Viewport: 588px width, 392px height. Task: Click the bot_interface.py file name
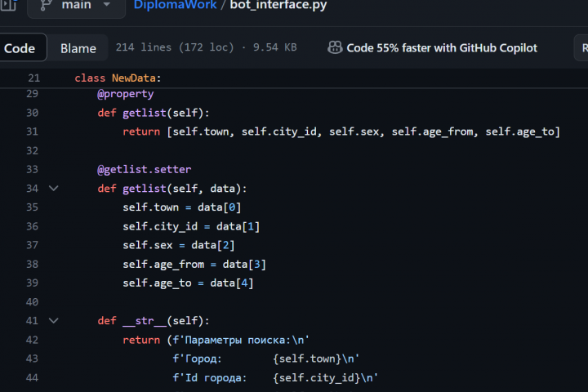coord(278,5)
